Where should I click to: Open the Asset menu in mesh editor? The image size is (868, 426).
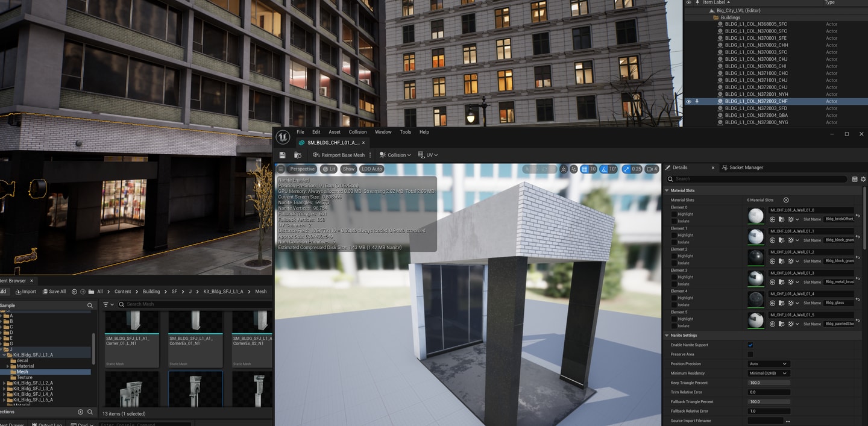point(334,132)
